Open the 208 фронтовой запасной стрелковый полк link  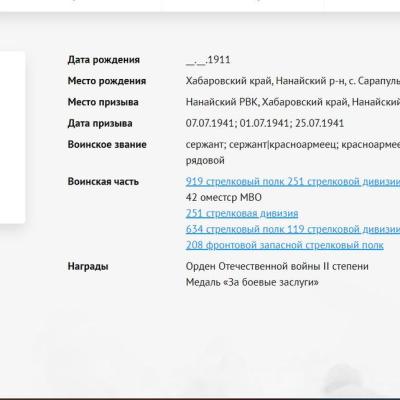285,245
